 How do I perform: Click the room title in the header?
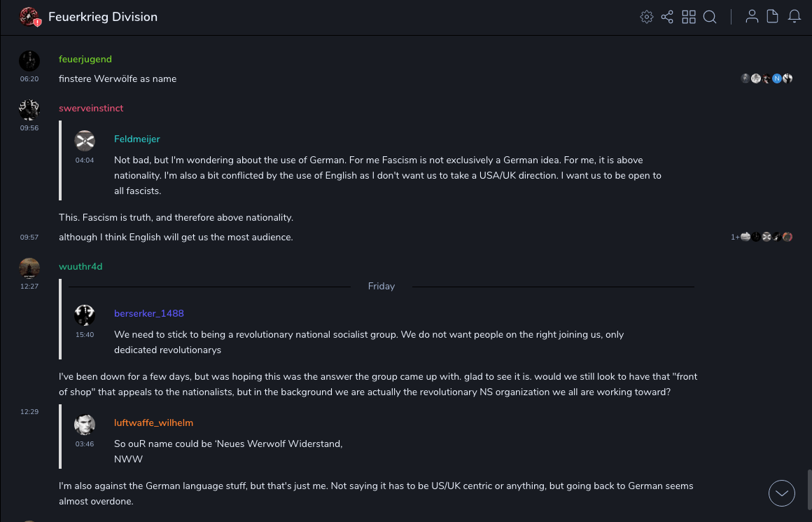[103, 17]
